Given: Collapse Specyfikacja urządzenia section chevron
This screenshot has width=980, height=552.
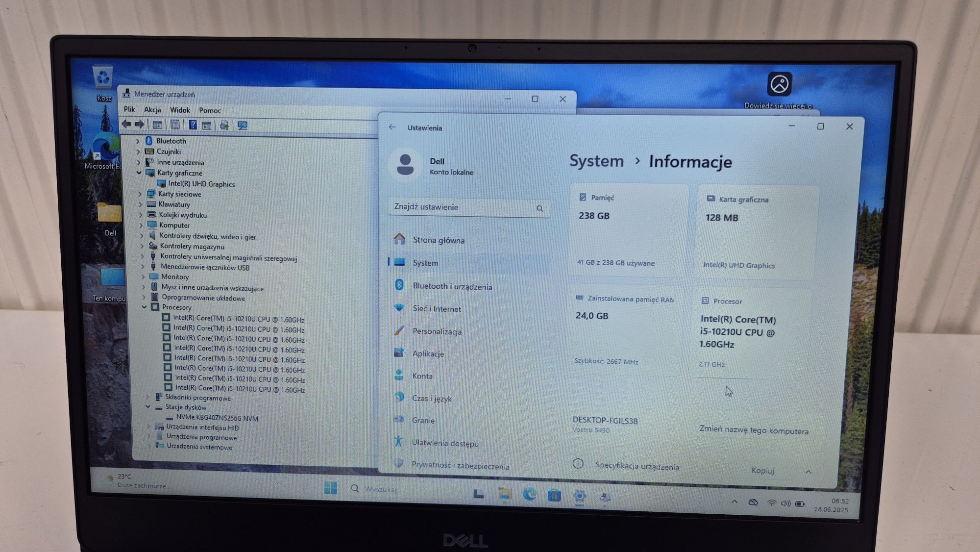Looking at the screenshot, I should pyautogui.click(x=808, y=472).
